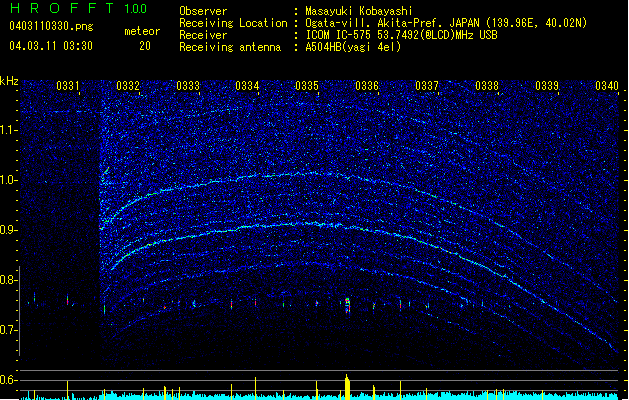This screenshot has height=400, width=629.
Task: Click the ICOM IC-575 receiver text
Action: click(x=401, y=35)
